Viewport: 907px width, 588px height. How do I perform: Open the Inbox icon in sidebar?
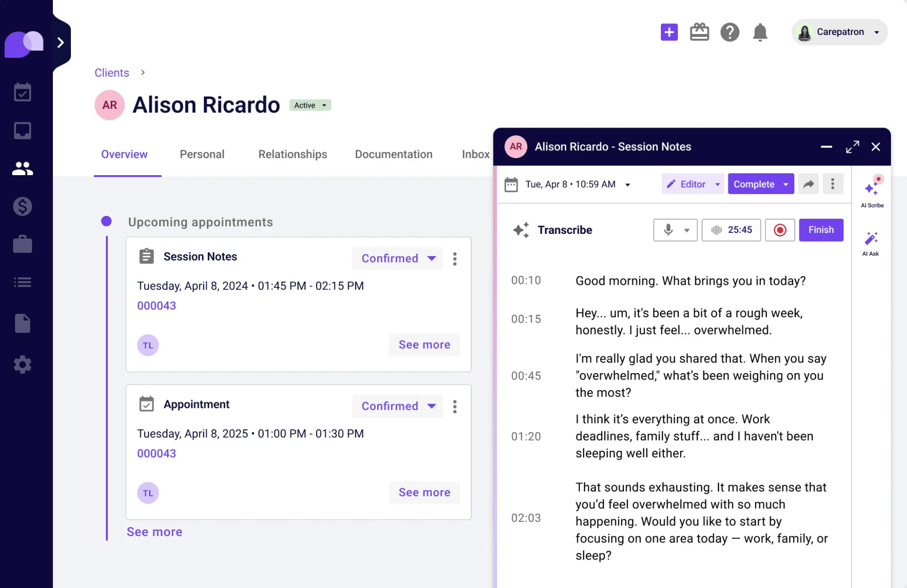22,130
